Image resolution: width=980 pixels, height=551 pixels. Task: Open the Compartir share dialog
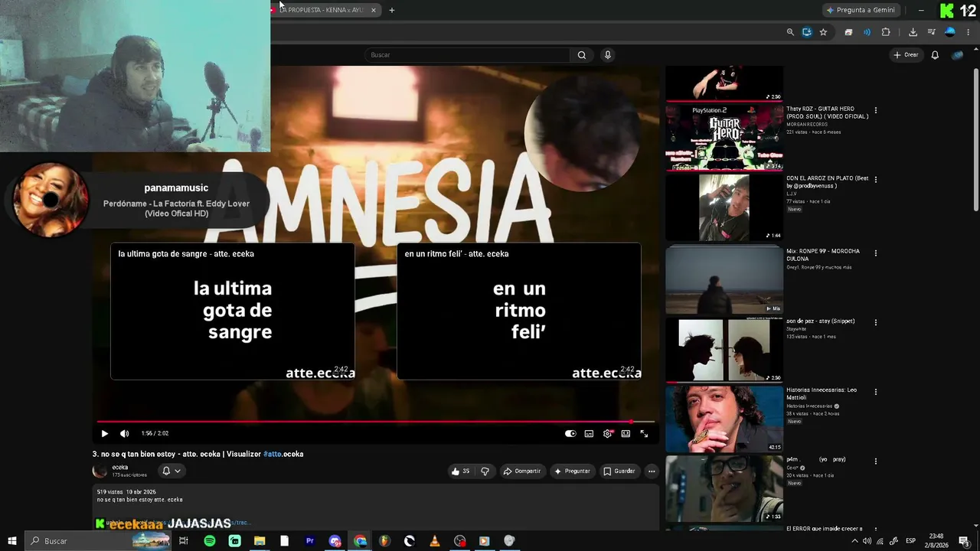coord(521,471)
